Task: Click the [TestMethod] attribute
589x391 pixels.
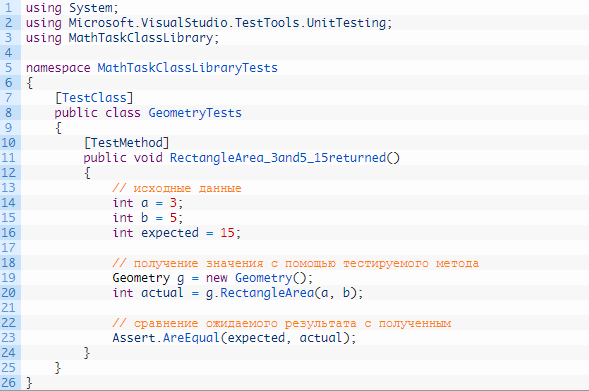Action: point(127,143)
